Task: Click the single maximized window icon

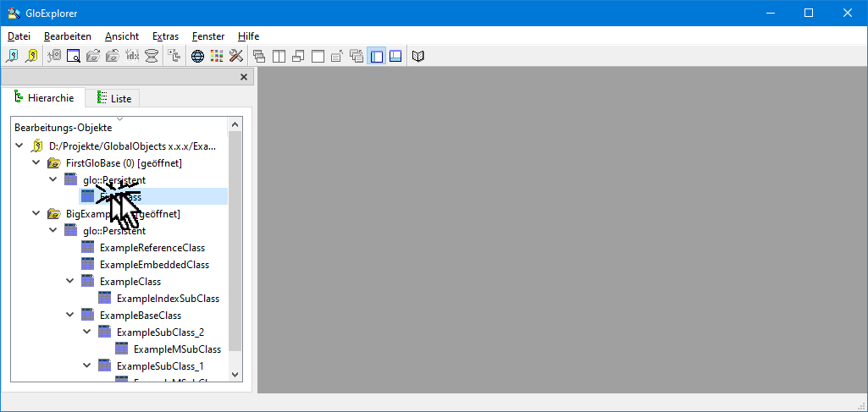Action: pos(318,56)
